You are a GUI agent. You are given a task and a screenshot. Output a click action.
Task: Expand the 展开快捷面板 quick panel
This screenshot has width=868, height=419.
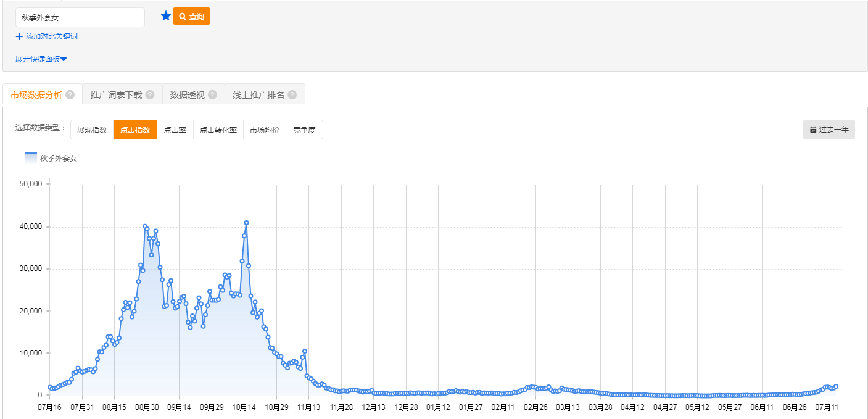click(41, 59)
